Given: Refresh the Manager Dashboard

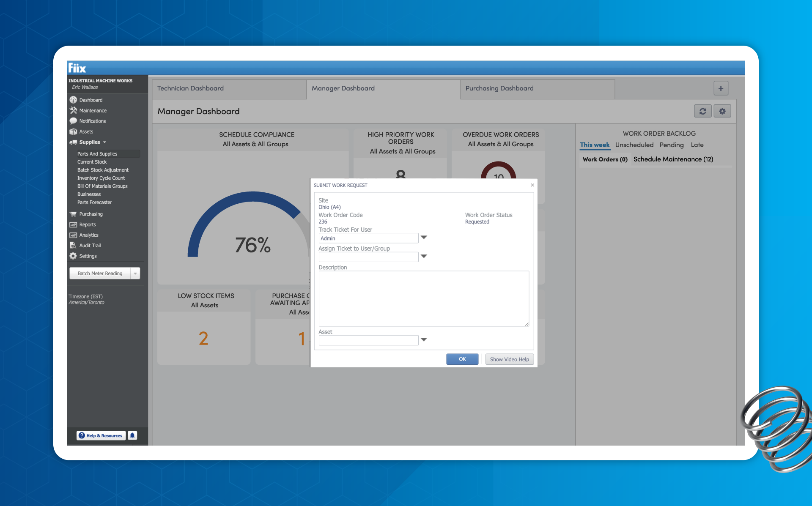Looking at the screenshot, I should coord(702,111).
